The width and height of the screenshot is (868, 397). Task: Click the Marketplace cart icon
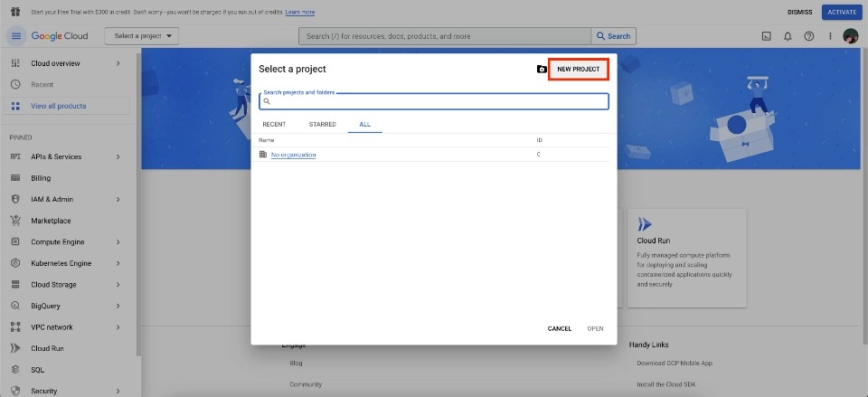pos(15,221)
